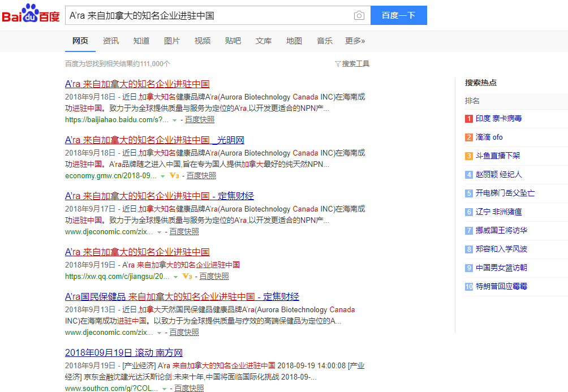Click the Baidu logo
The image size is (568, 392).
click(31, 15)
